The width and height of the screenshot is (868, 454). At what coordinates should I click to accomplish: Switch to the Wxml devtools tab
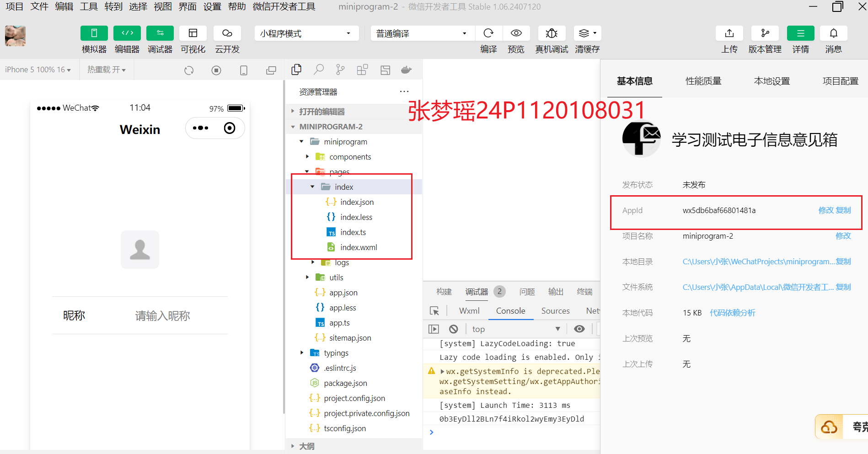[469, 311]
